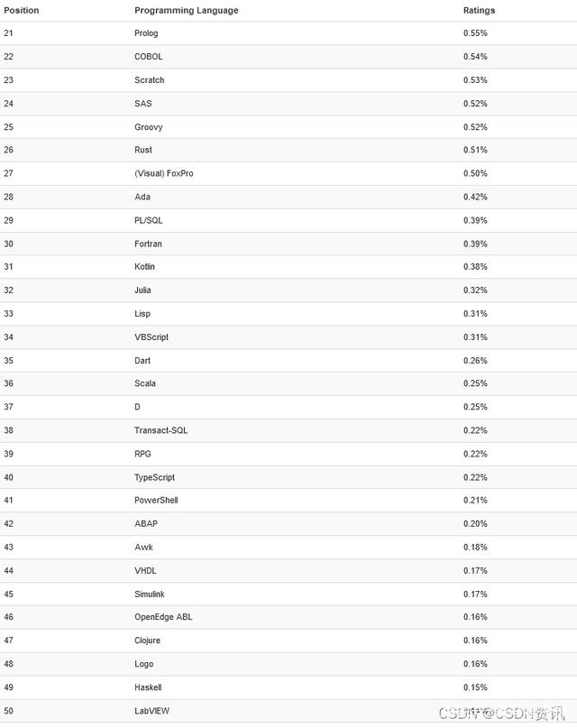Click COBOL in the language list

click(149, 57)
